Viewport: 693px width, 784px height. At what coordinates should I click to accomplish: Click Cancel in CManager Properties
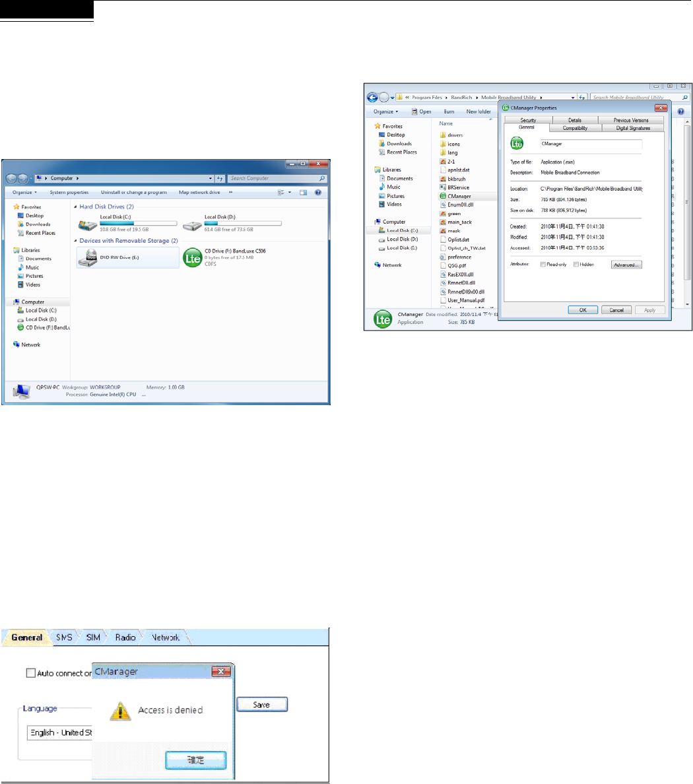pos(616,310)
